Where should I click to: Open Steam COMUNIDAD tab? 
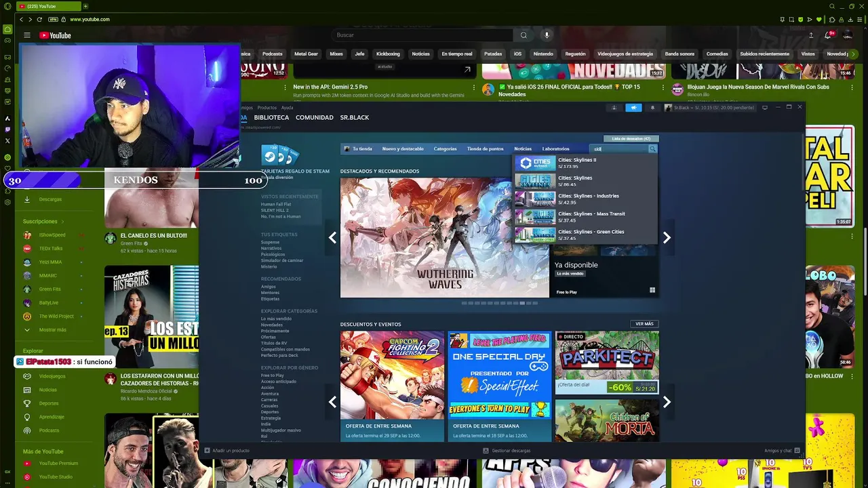pos(315,117)
